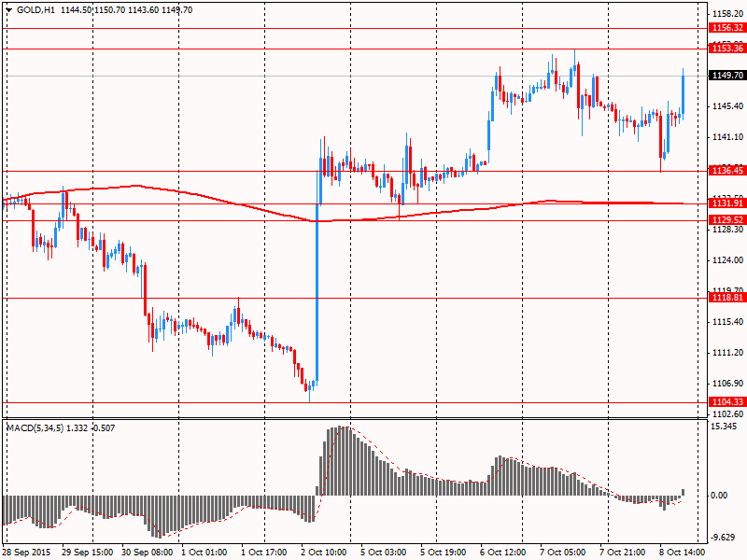Click the 1 Oct 01:00 time label
This screenshot has height=560, width=747.
pos(204,553)
